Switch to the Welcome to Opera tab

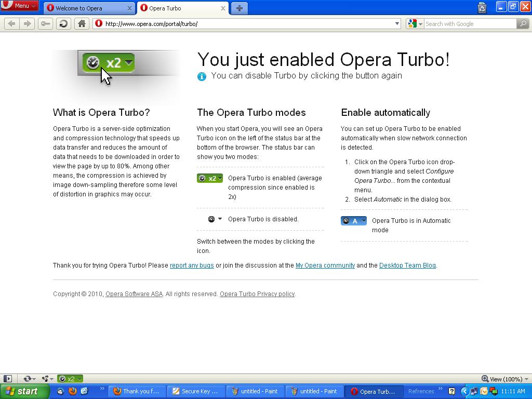tap(89, 8)
